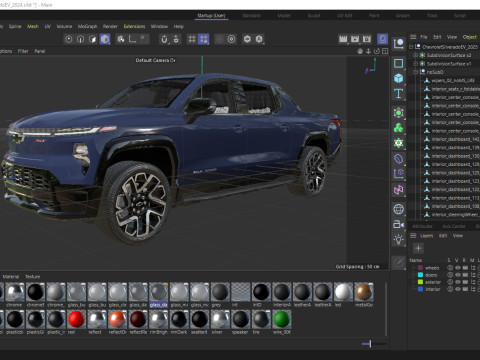Select the Null object tool in the side palette
The image size is (480, 360).
click(x=399, y=44)
